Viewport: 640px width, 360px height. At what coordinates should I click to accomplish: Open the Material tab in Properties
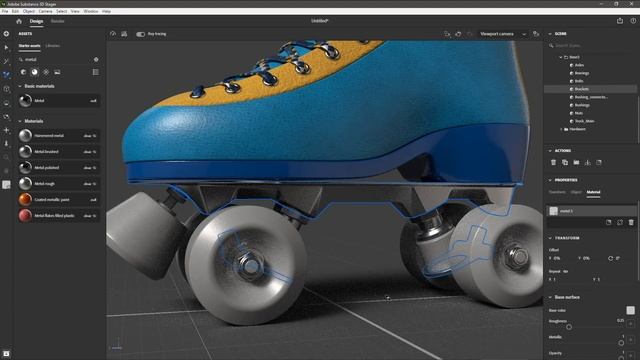pos(593,192)
